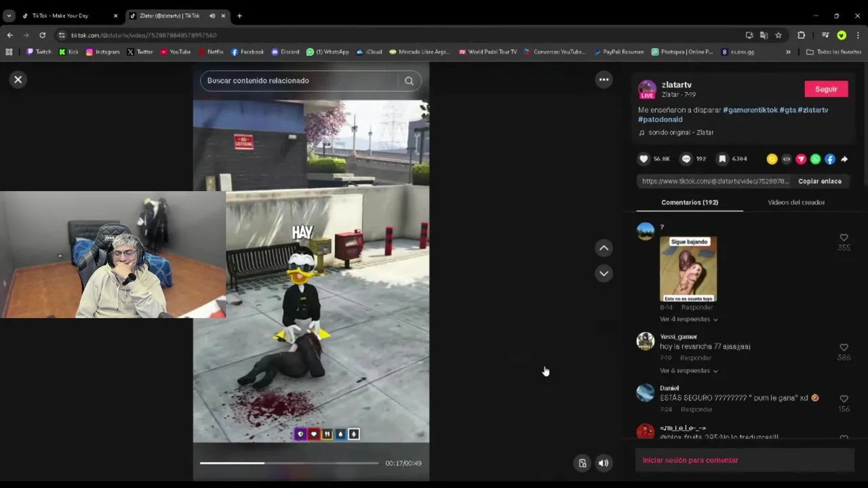Open Netflix bookmark

coord(211,52)
